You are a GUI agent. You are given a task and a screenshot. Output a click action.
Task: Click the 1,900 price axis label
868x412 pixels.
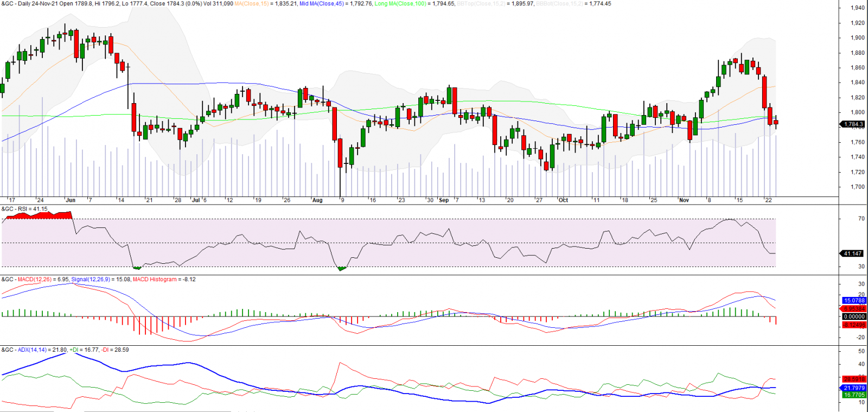[x=858, y=38]
